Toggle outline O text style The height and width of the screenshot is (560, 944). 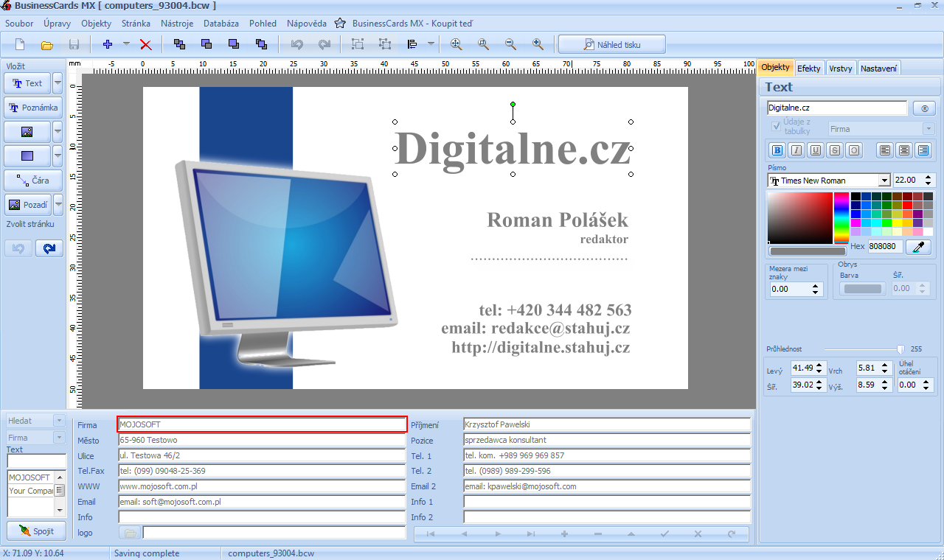pos(854,150)
